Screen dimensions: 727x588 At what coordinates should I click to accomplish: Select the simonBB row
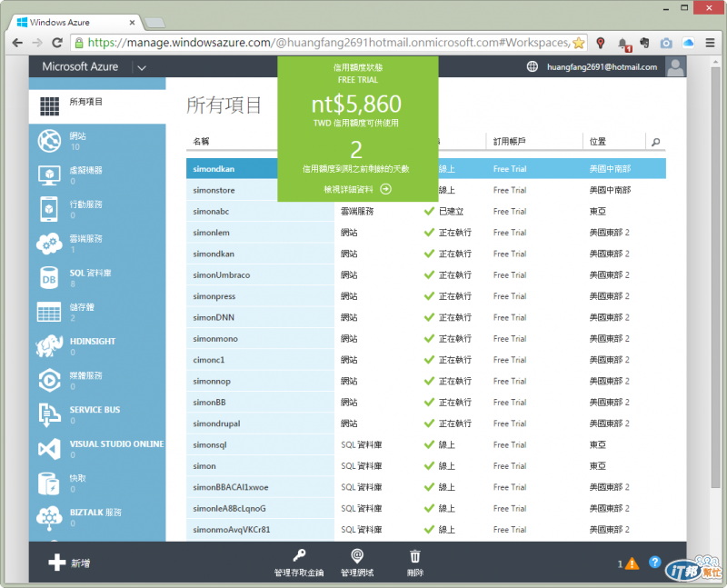[x=425, y=403]
